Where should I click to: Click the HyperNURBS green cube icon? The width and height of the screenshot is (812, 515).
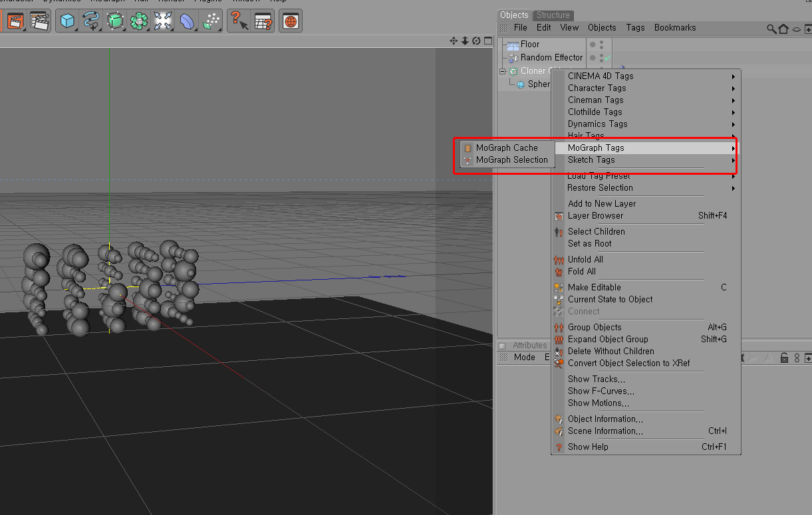tap(115, 21)
